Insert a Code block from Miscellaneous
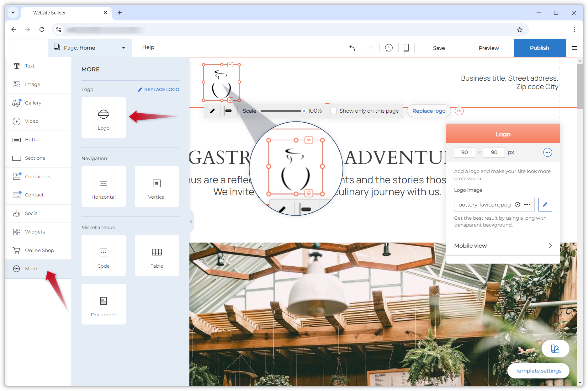The height and width of the screenshot is (391, 588). pyautogui.click(x=103, y=255)
